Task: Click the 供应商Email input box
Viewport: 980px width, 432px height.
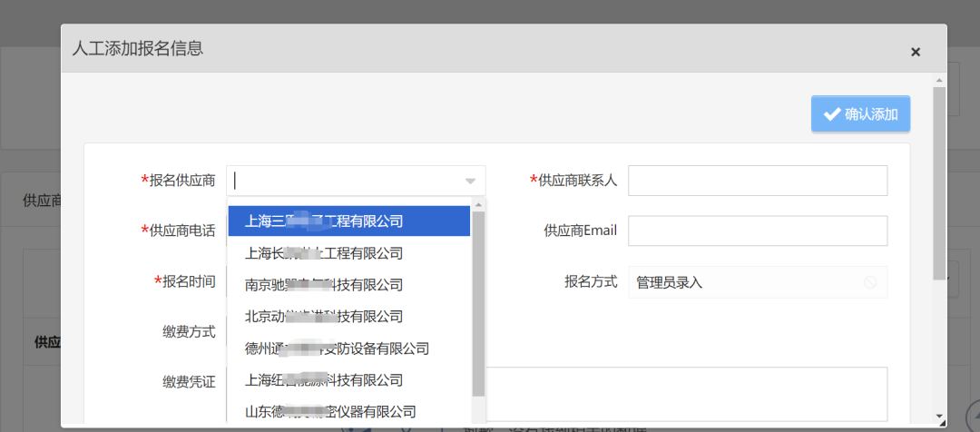Action: [757, 231]
